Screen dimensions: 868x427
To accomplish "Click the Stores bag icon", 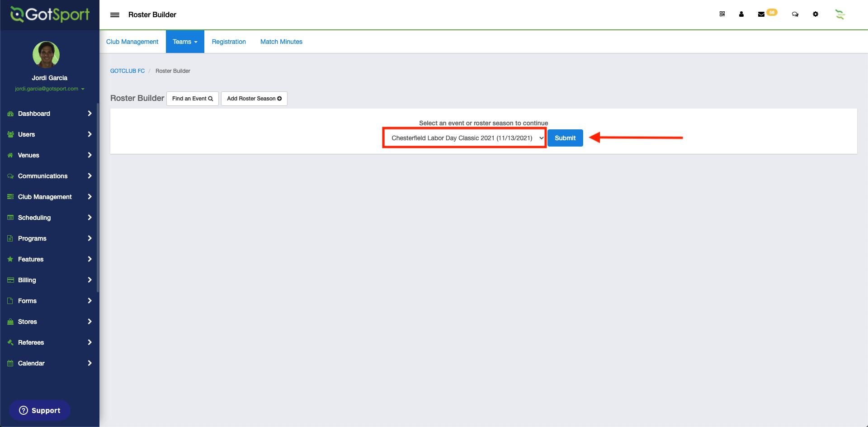I will click(x=10, y=322).
